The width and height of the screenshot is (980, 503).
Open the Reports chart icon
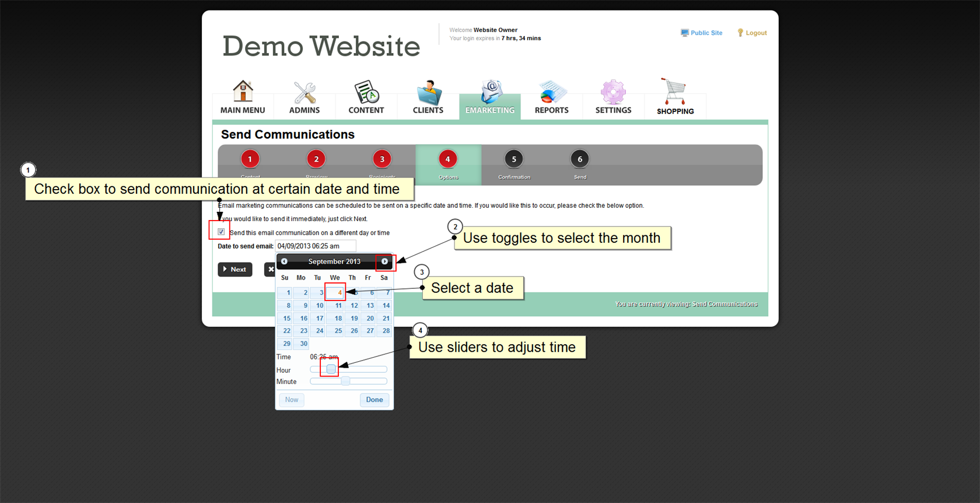coord(552,92)
